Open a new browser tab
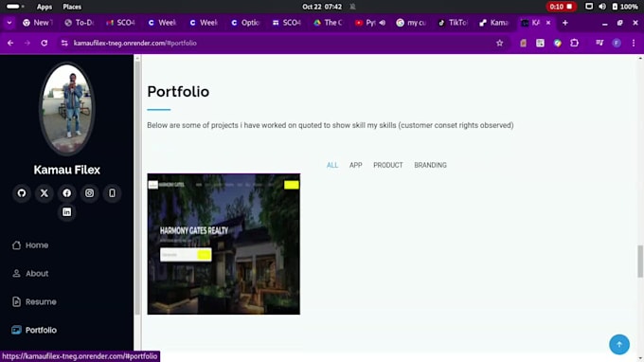 pyautogui.click(x=565, y=23)
